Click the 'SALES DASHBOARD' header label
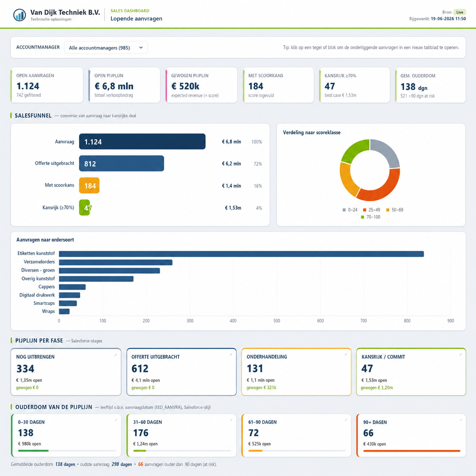This screenshot has height=476, width=476. [x=130, y=11]
